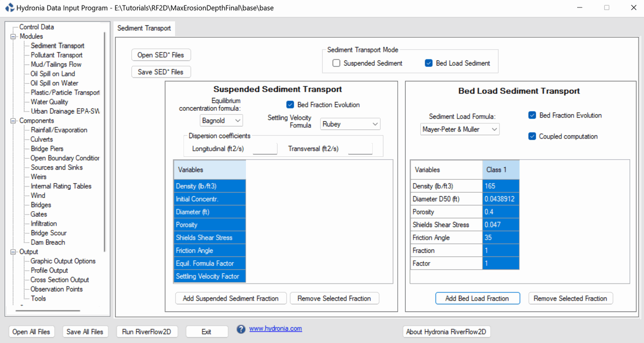Uncheck the Bed Load Sediment checkbox
The height and width of the screenshot is (343, 644).
point(429,63)
